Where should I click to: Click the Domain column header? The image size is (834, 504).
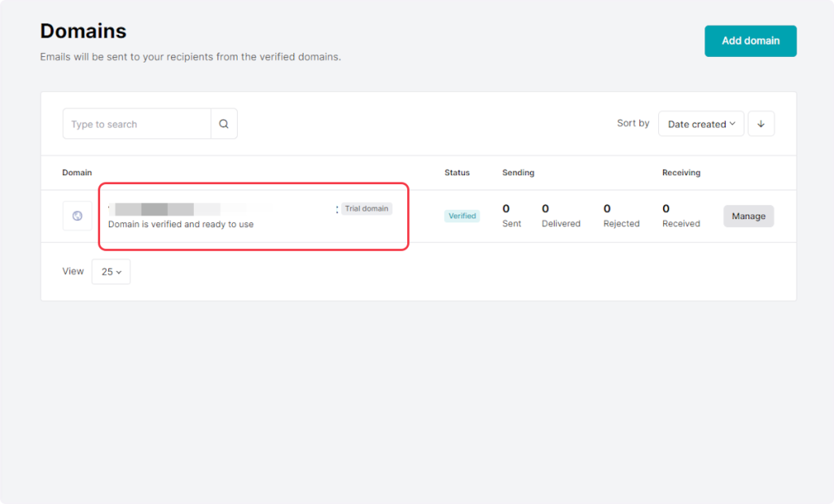click(x=77, y=173)
